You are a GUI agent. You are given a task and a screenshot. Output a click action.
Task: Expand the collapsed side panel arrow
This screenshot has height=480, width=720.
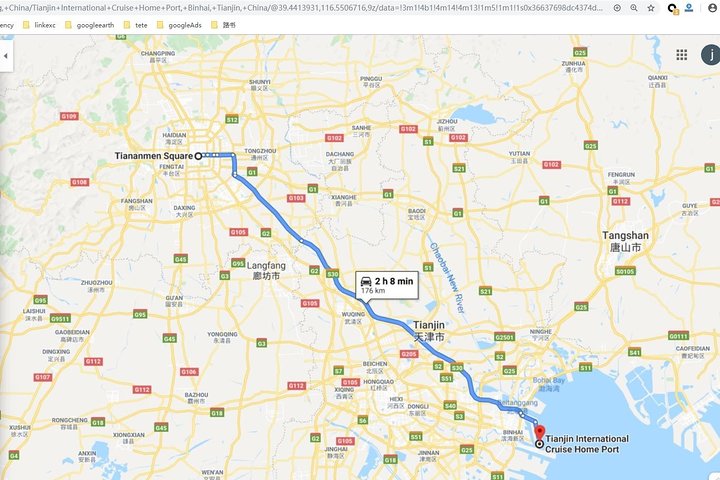(6, 56)
